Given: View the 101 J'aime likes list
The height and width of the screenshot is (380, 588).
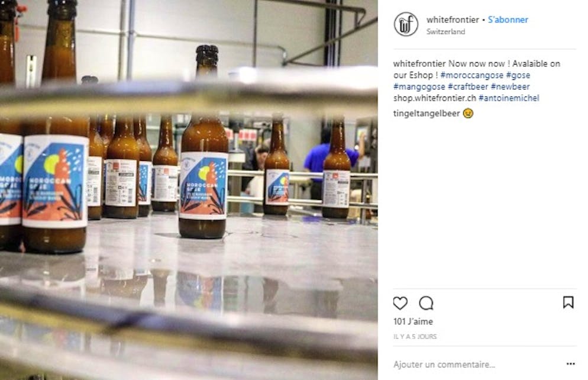Looking at the screenshot, I should point(413,321).
